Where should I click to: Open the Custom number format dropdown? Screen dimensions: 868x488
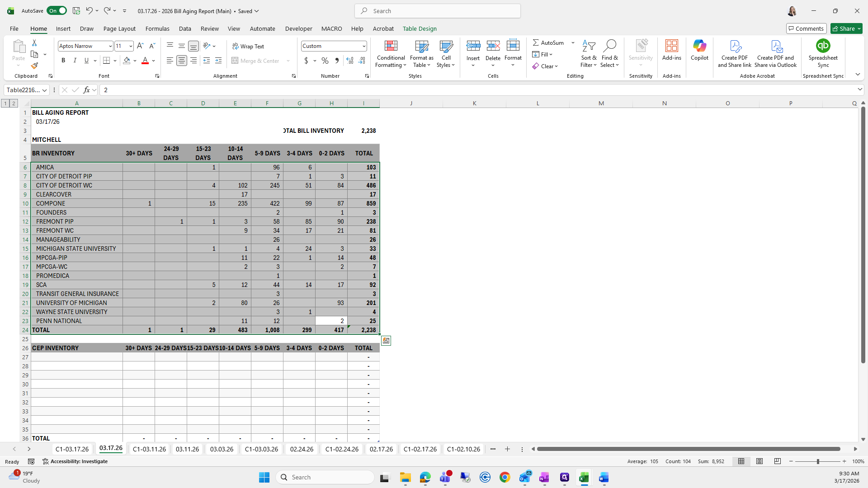click(x=364, y=46)
